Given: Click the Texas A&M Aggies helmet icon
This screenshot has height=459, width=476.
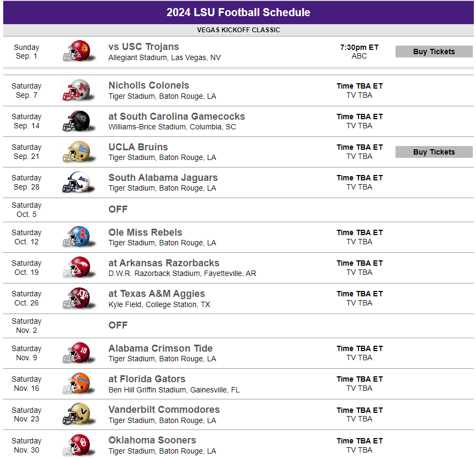Looking at the screenshot, I should click(76, 298).
